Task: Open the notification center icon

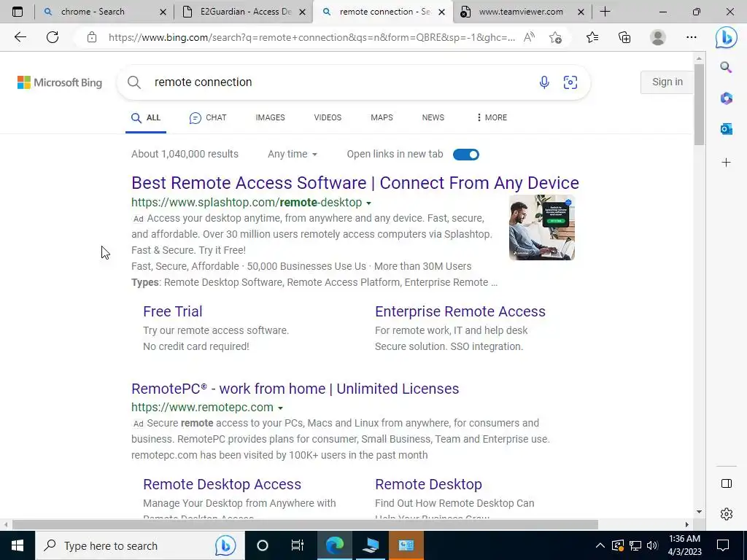Action: tap(723, 545)
